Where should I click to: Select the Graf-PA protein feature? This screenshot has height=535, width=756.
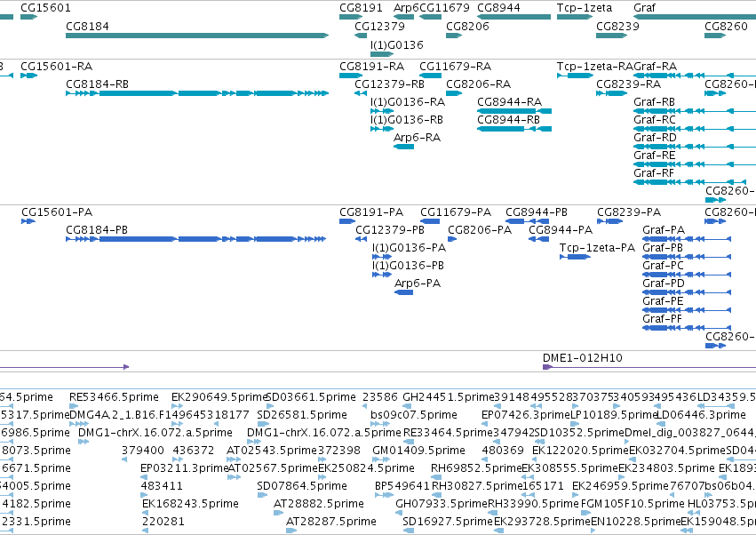687,239
